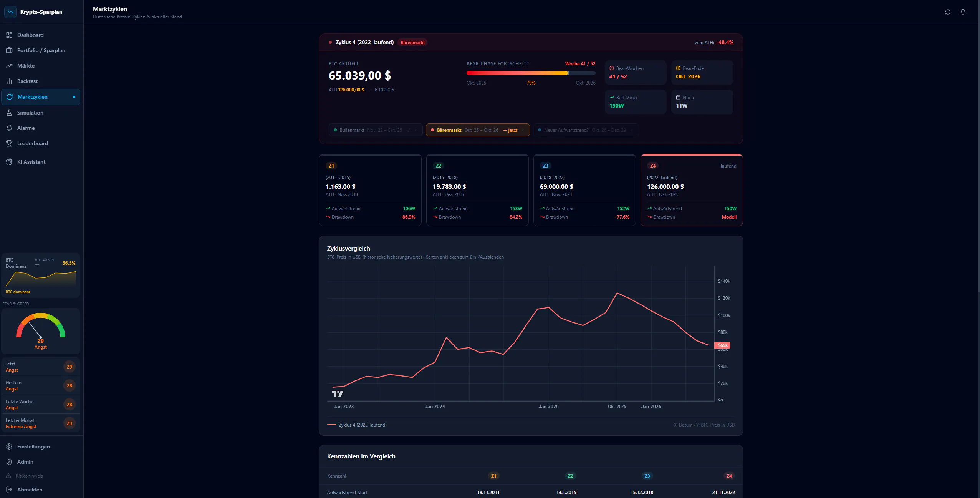This screenshot has height=498, width=980.
Task: Select Marktzyklen in the sidebar
Action: [41, 97]
